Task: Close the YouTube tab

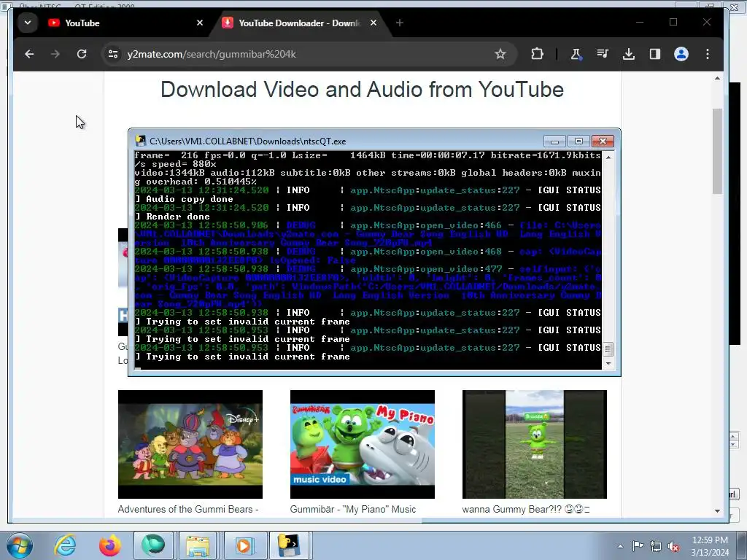Action: (200, 23)
